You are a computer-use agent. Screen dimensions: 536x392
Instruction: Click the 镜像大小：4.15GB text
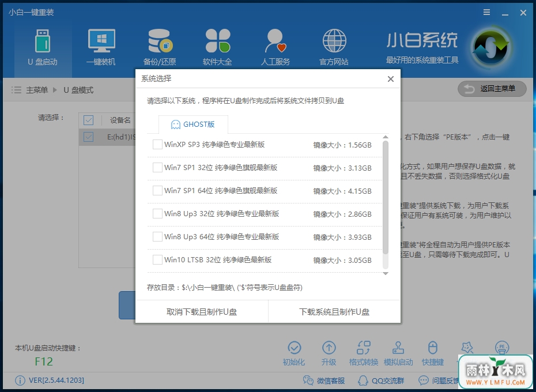[x=342, y=191]
